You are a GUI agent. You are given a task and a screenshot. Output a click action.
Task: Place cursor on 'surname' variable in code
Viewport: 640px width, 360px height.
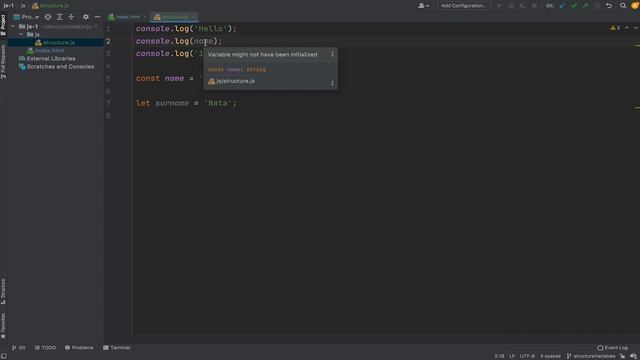click(x=172, y=103)
